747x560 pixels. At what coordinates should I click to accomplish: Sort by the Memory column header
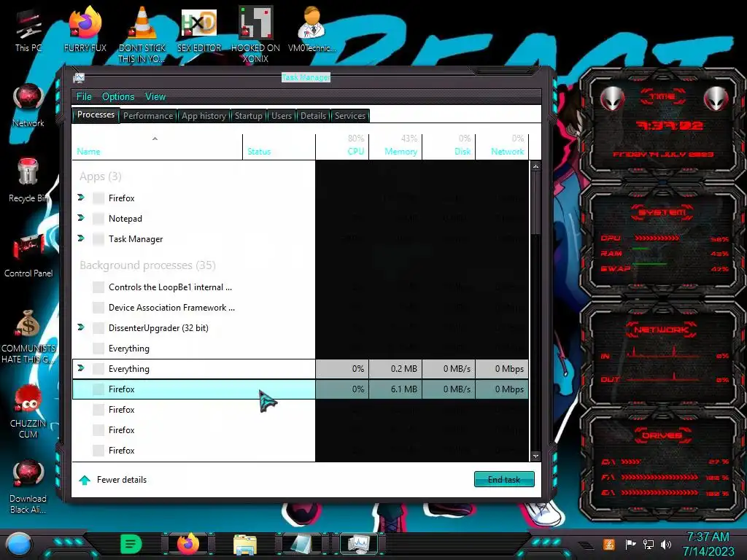[395, 147]
